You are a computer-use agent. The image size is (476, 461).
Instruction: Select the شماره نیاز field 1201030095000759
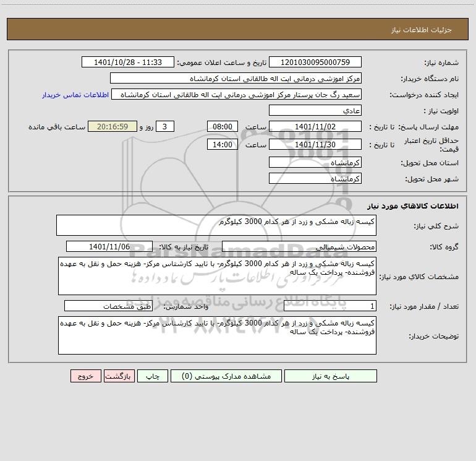tap(315, 62)
